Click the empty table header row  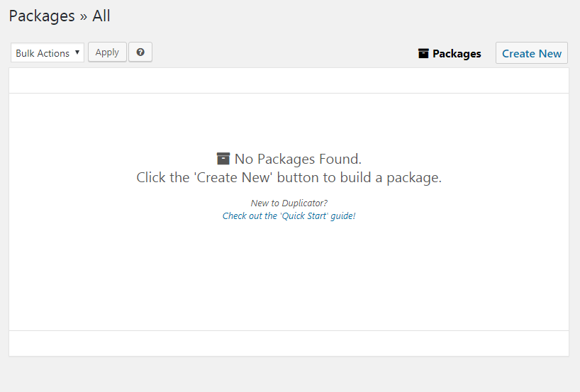289,81
